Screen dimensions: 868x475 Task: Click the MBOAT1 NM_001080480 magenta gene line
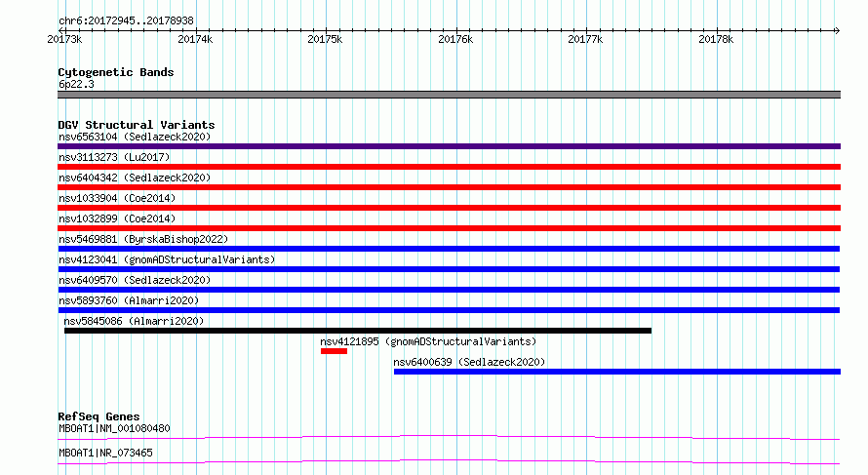[449, 436]
